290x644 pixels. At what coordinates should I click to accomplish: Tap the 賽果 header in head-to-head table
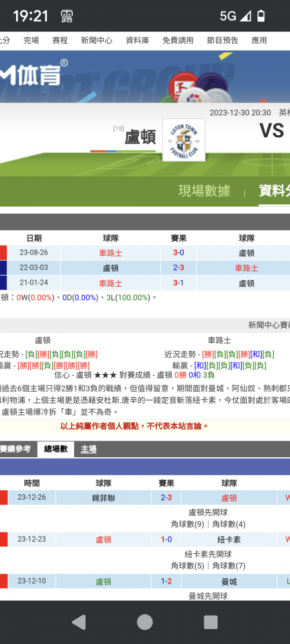click(x=179, y=238)
